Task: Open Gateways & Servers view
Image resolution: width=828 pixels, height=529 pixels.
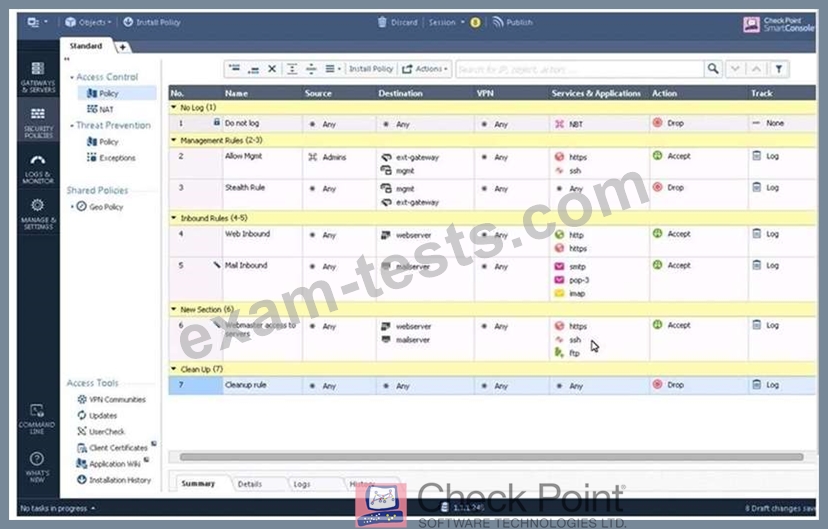Action: [x=38, y=77]
